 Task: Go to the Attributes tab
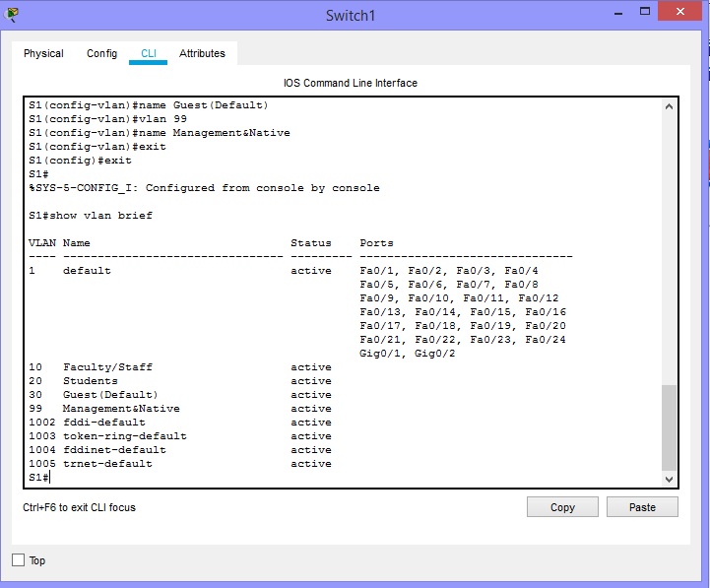tap(202, 53)
